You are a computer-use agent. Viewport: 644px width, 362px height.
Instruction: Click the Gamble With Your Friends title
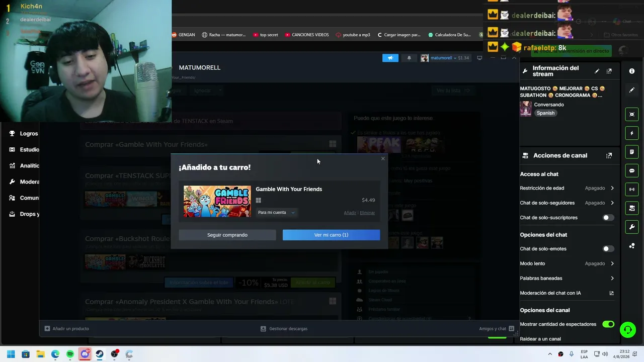click(289, 189)
